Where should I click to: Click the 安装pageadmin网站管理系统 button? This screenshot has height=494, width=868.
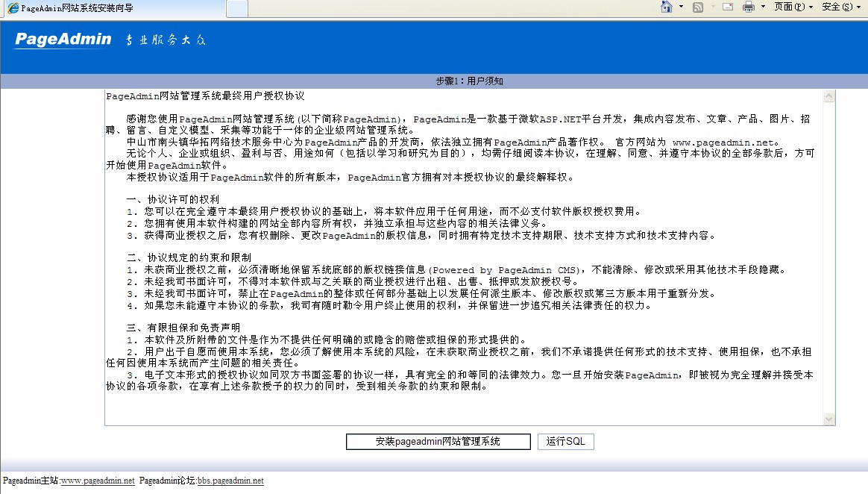tap(437, 442)
